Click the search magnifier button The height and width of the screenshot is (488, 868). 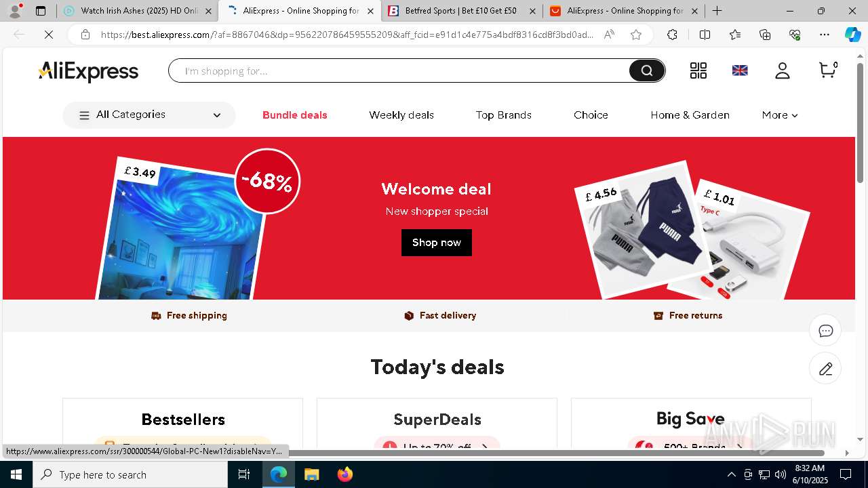(x=647, y=70)
